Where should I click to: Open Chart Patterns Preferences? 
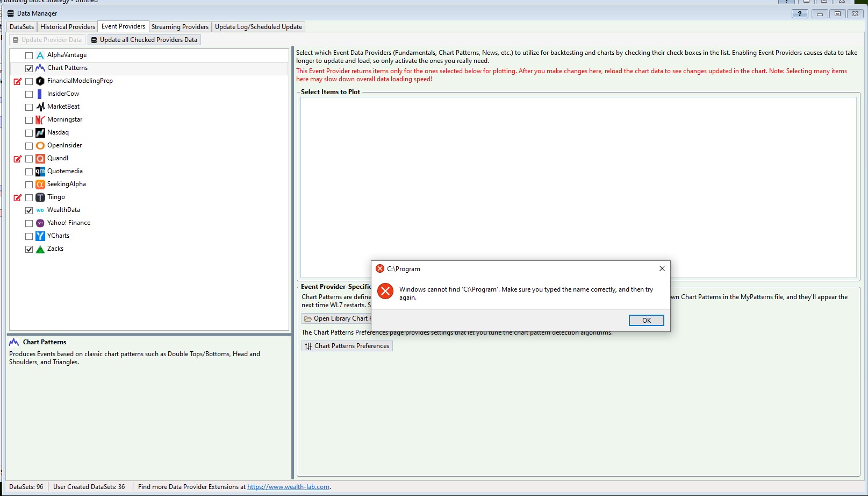point(347,346)
